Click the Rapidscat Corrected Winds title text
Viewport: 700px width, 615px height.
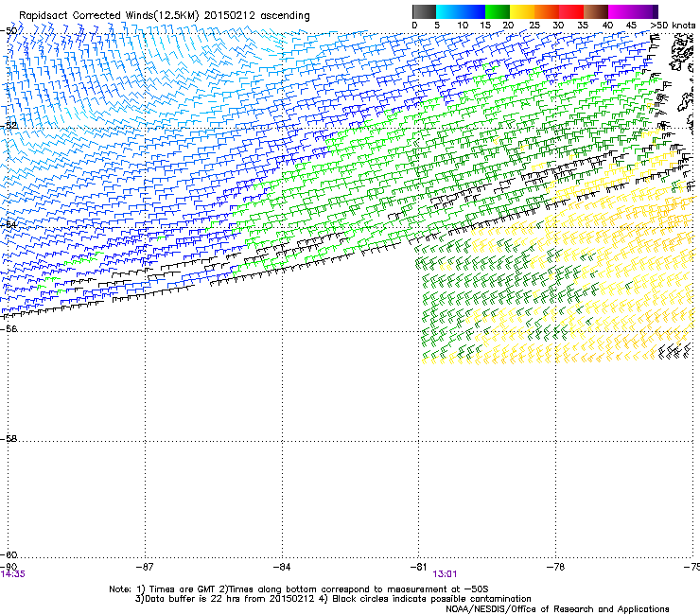(165, 16)
